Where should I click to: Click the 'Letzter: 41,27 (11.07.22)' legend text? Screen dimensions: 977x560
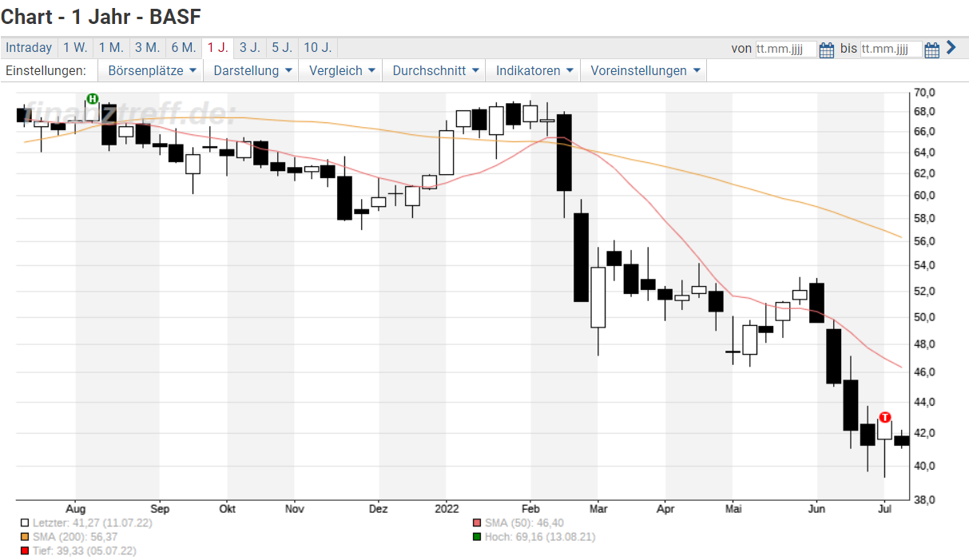click(93, 523)
